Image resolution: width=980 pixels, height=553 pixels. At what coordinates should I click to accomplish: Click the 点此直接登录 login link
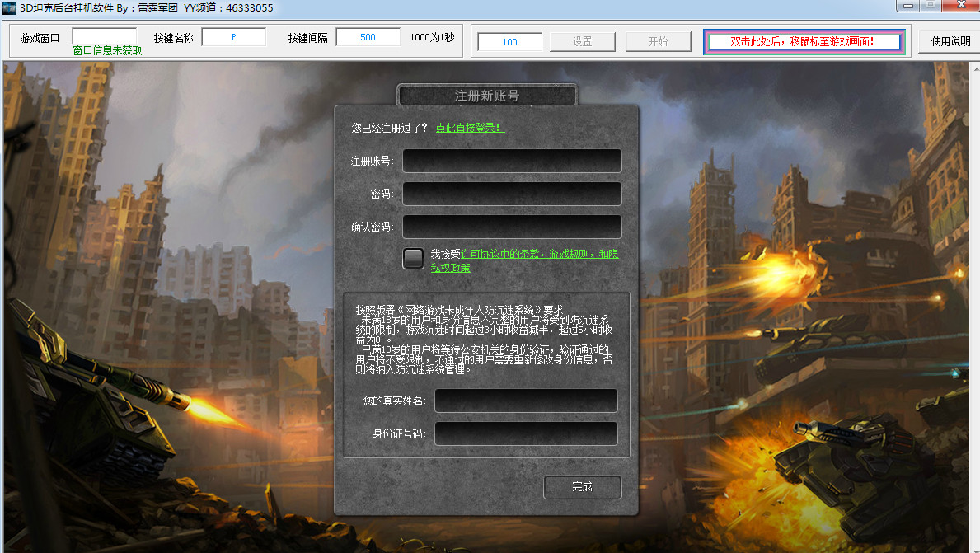470,129
